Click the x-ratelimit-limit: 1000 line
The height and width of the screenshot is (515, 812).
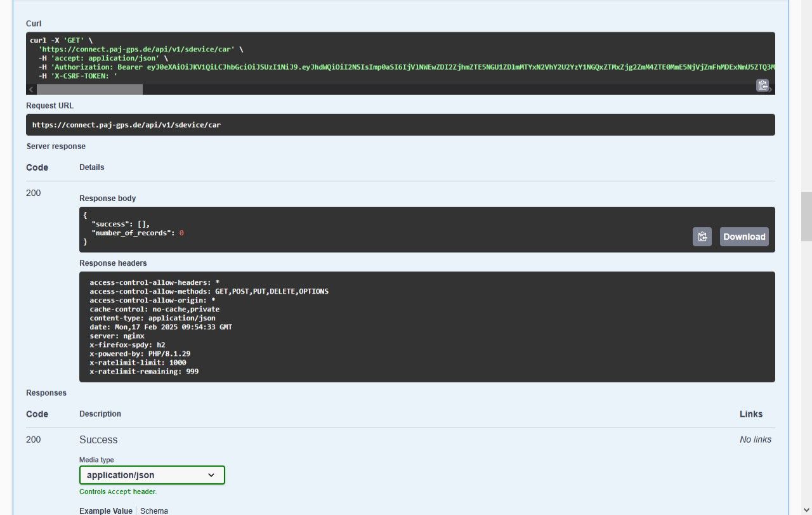pos(138,363)
